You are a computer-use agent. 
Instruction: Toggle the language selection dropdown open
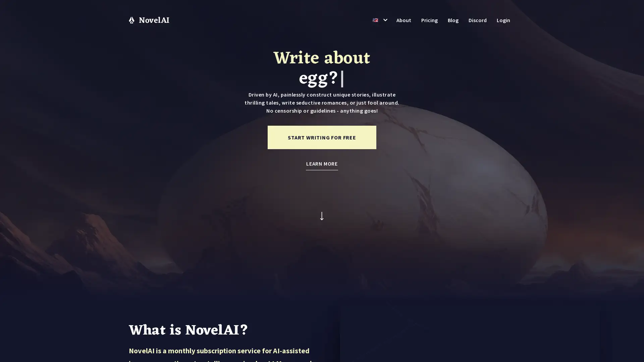(379, 20)
